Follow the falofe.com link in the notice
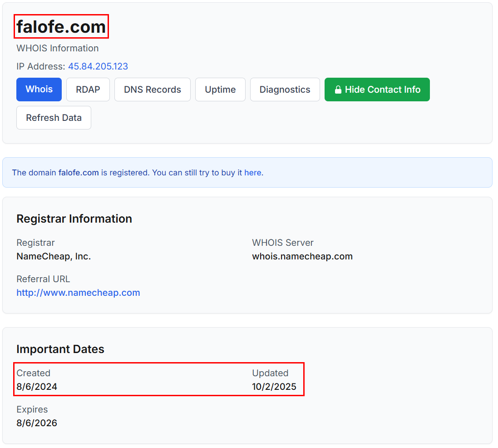 click(x=78, y=173)
